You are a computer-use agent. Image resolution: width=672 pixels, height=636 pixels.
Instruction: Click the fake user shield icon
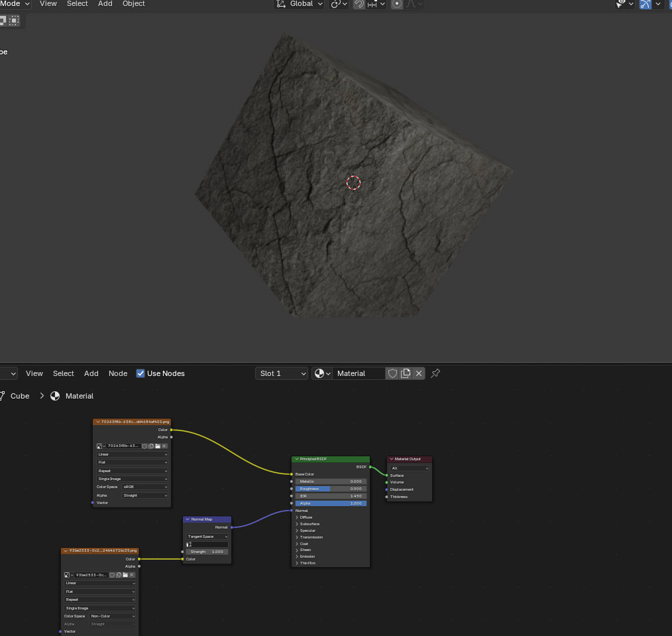coord(392,373)
